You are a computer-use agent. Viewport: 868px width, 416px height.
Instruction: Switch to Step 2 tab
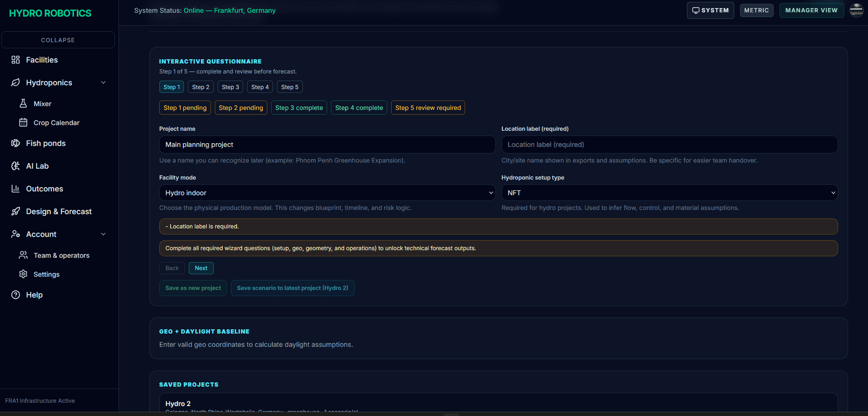coord(201,87)
